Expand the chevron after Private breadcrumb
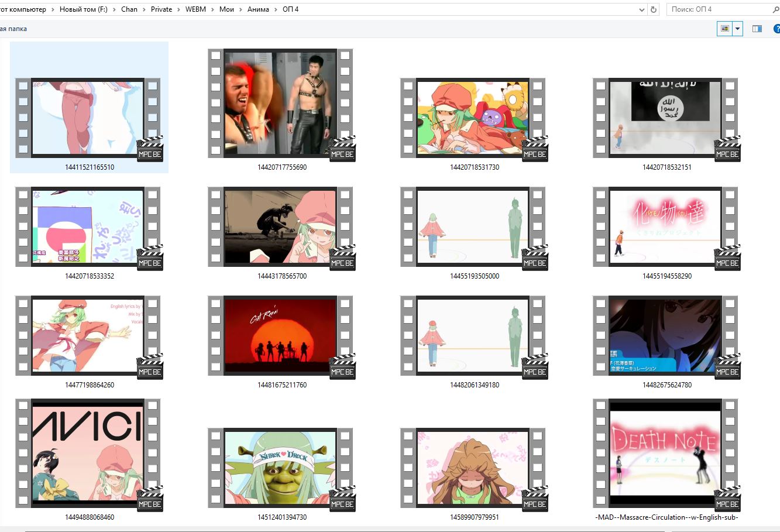 point(178,9)
